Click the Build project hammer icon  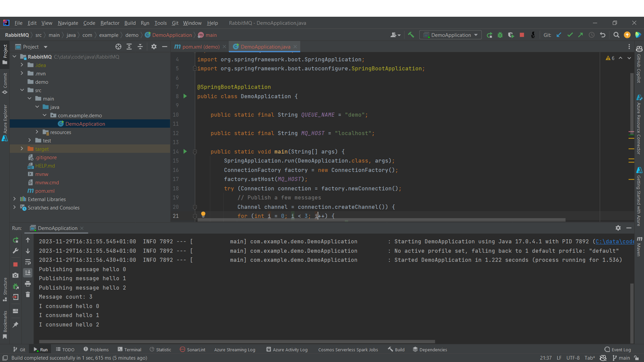pos(411,35)
